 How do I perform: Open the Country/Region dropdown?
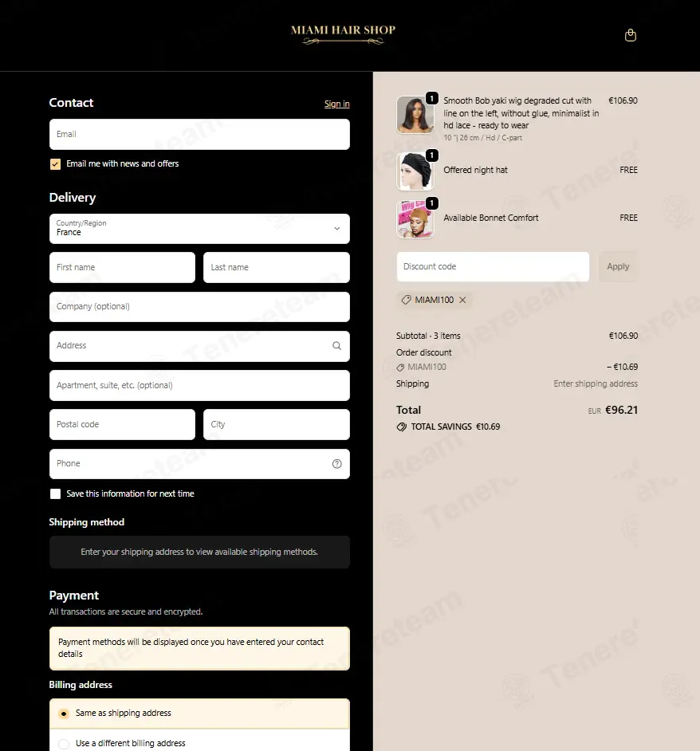click(199, 229)
